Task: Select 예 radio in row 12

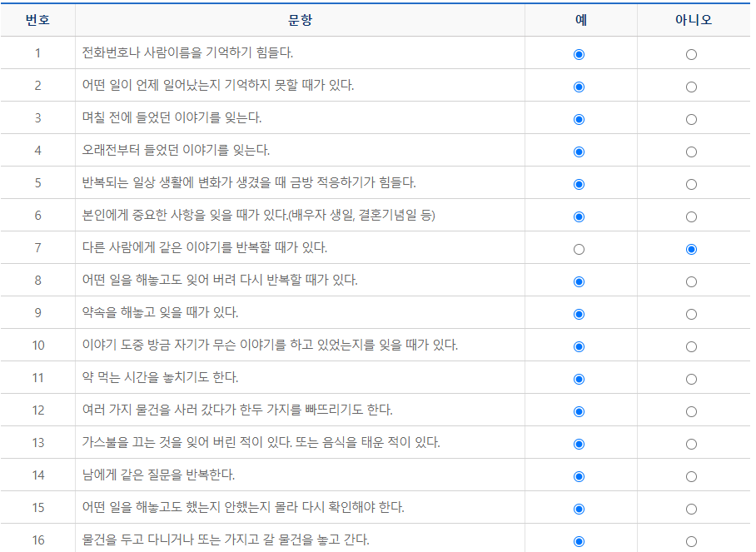Action: 579,411
